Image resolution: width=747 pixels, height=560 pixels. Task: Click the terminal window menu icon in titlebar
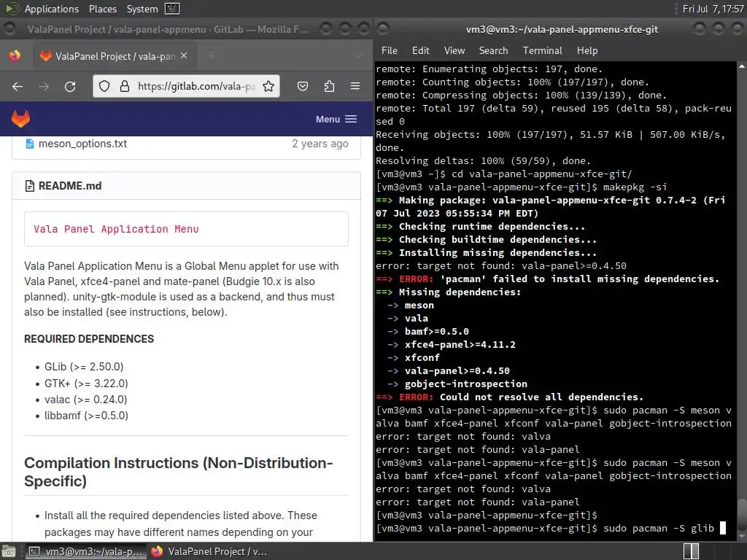(383, 29)
